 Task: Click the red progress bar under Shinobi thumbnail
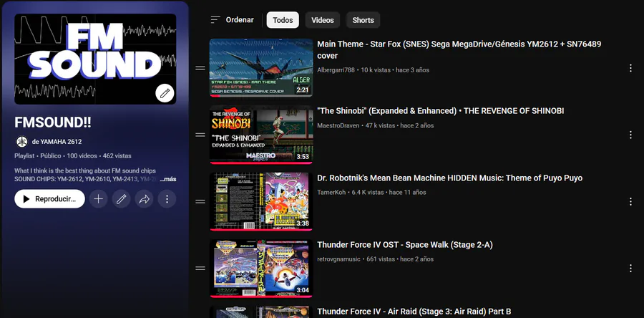coord(261,163)
